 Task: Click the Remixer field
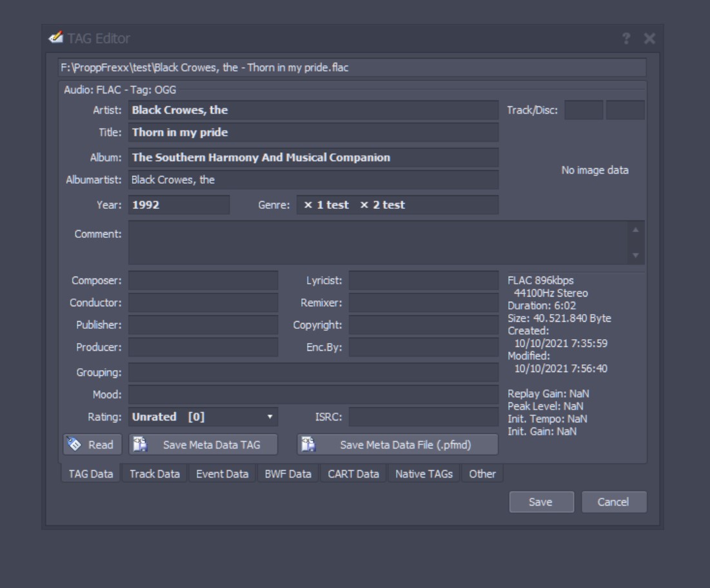coord(424,302)
